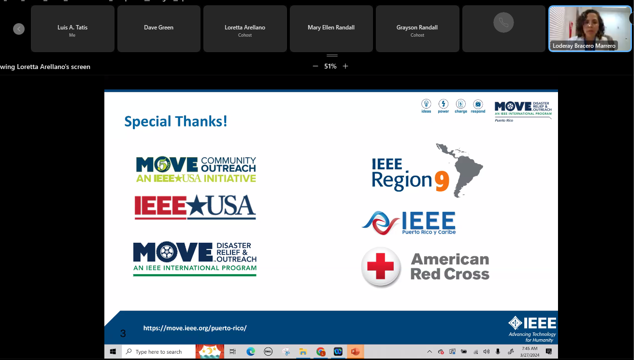
Task: Open File Explorer in shared taskbar
Action: pos(303,352)
